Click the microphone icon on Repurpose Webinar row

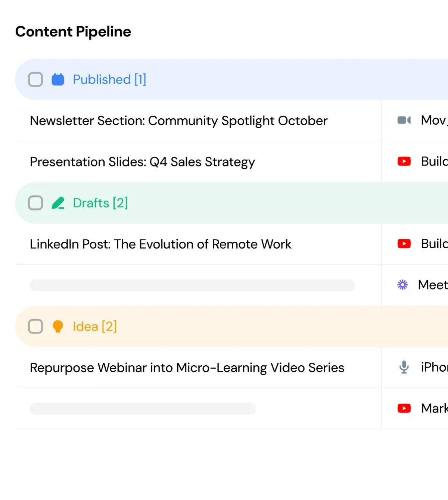403,367
